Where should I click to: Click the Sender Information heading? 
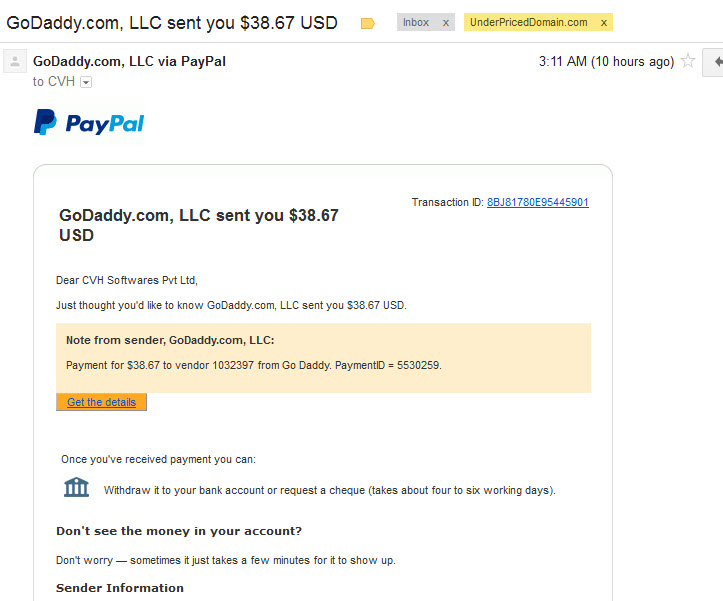coord(120,588)
